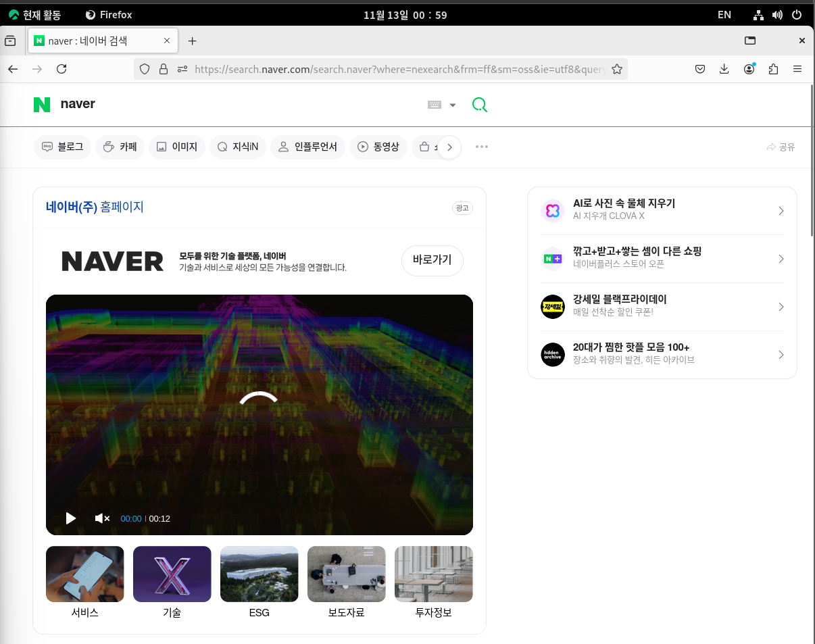Click the green Naver N logo
This screenshot has width=815, height=644.
(42, 104)
